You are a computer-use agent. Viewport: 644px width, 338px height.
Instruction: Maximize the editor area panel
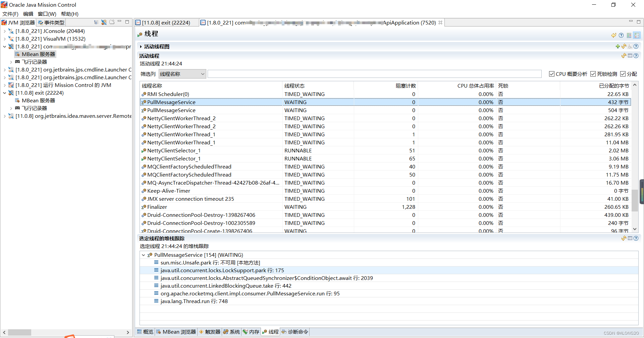[639, 22]
